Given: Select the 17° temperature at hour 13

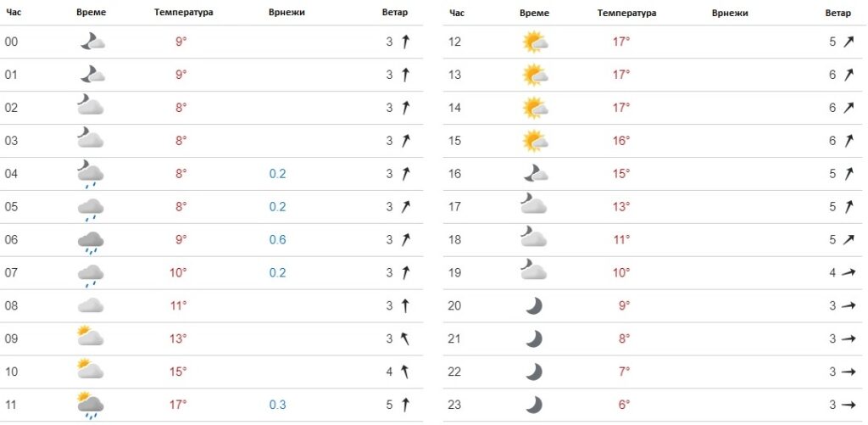Looking at the screenshot, I should (621, 75).
